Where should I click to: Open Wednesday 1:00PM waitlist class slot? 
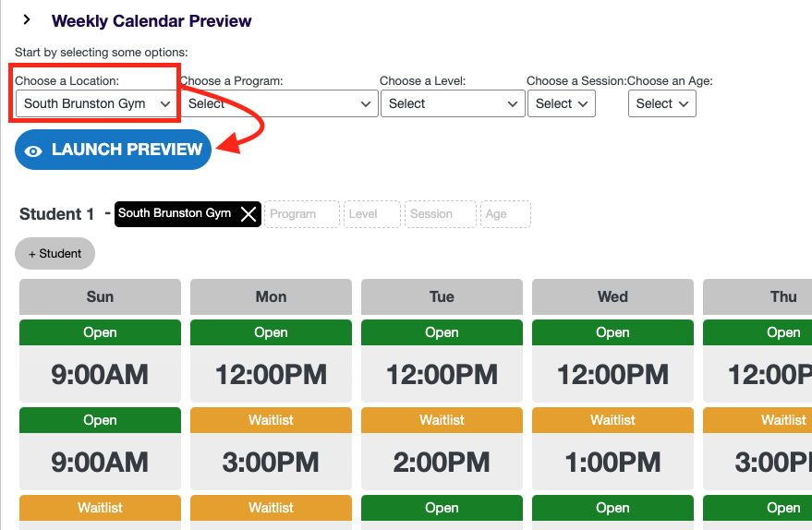612,461
